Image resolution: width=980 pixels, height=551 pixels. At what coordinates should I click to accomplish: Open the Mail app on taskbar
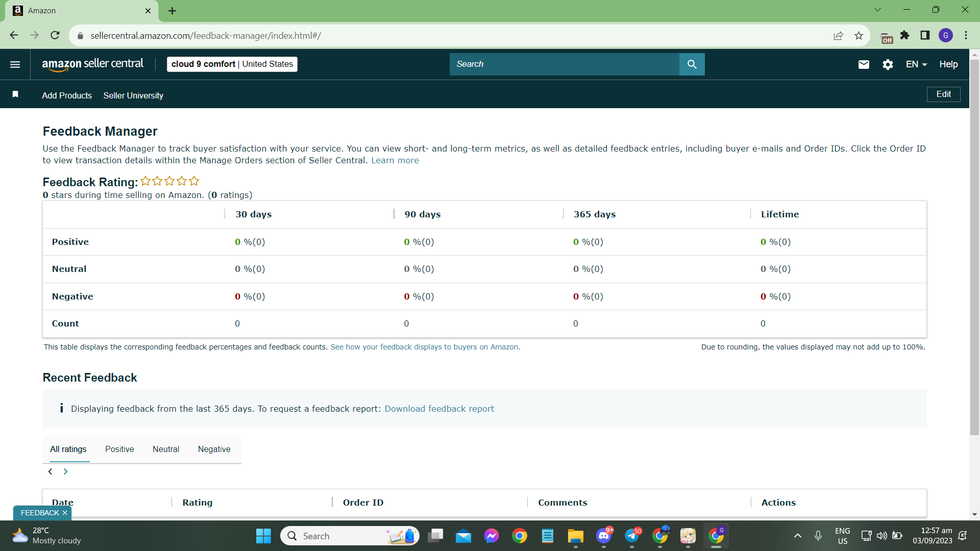click(x=463, y=536)
